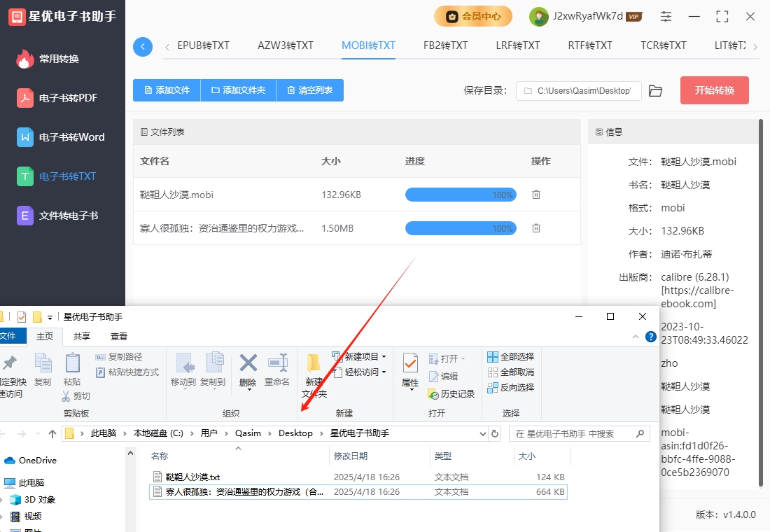The image size is (770, 532).
Task: Click 历史记录 in Explorer ribbon
Action: [x=451, y=394]
